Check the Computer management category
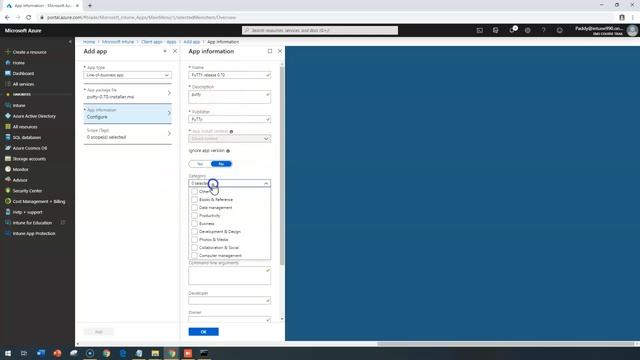640x360 pixels. 195,256
